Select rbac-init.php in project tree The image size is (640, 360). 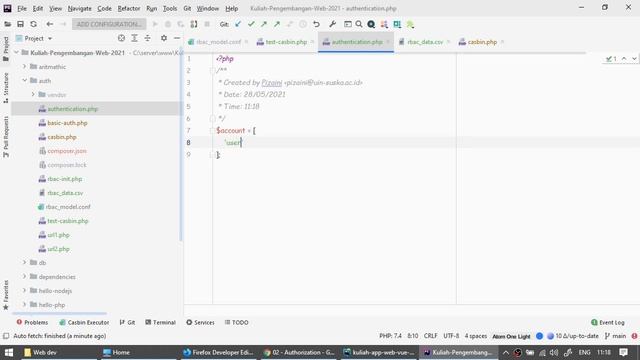coord(65,178)
